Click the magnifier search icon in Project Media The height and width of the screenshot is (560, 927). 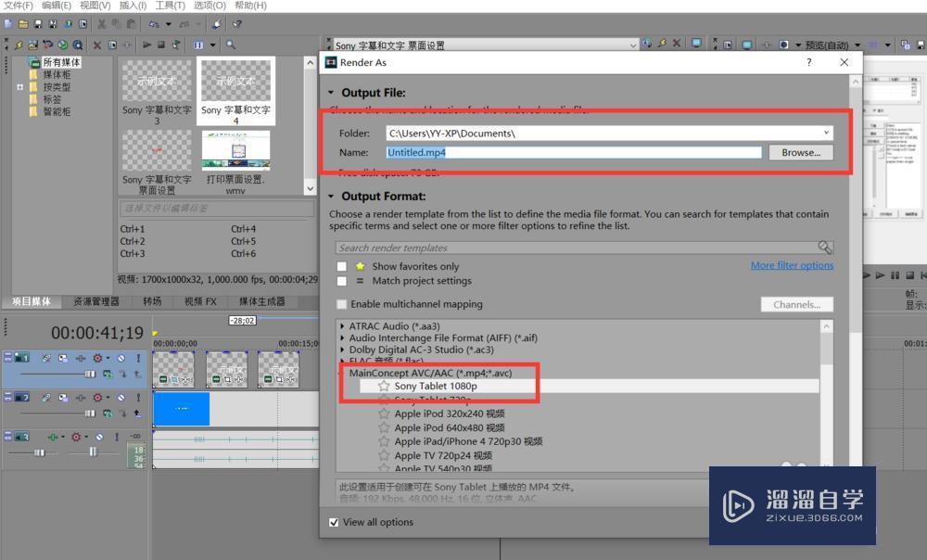231,45
